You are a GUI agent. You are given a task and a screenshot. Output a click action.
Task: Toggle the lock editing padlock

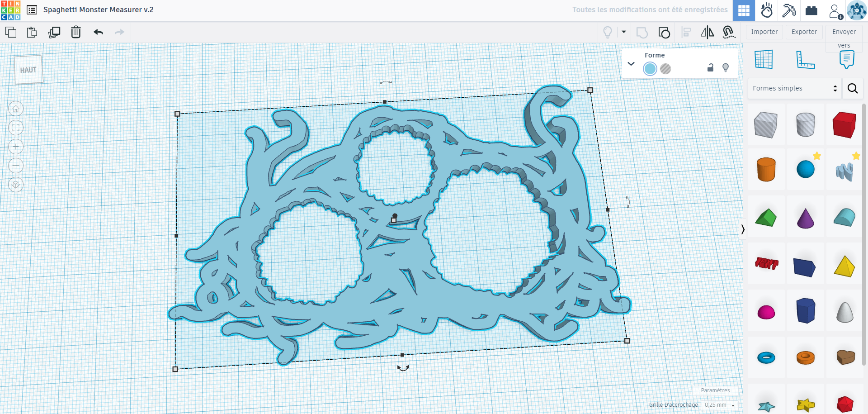coord(710,67)
